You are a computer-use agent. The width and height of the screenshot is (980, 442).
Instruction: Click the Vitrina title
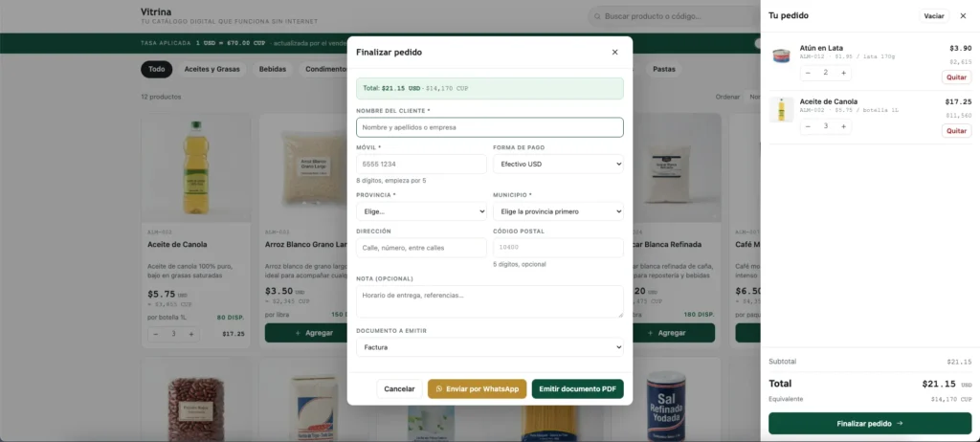pyautogui.click(x=156, y=11)
